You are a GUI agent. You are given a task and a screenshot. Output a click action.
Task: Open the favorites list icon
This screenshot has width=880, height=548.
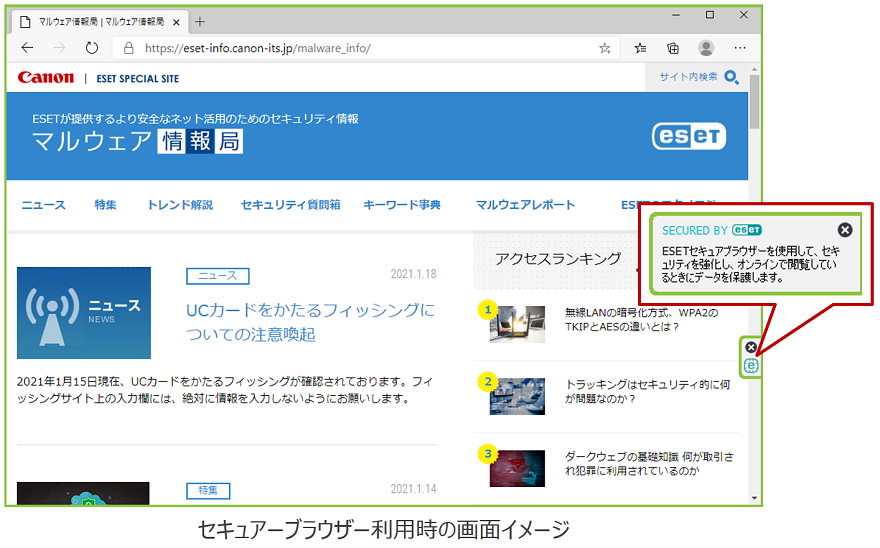click(640, 48)
